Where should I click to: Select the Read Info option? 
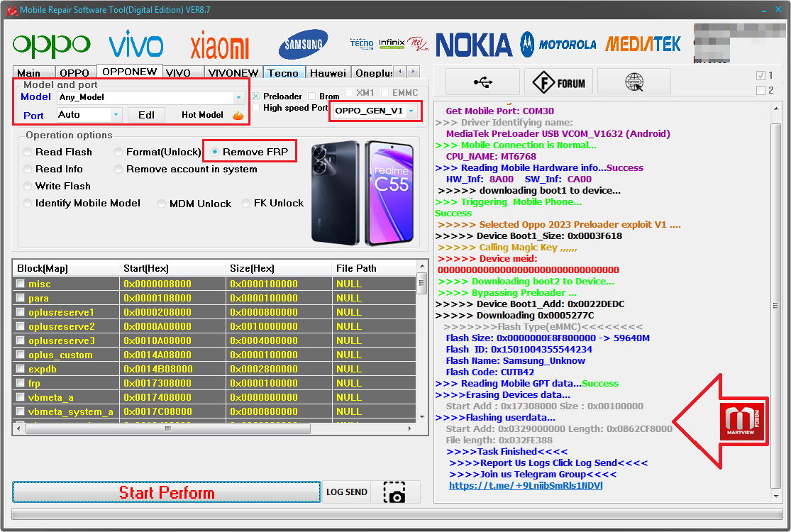[53, 169]
